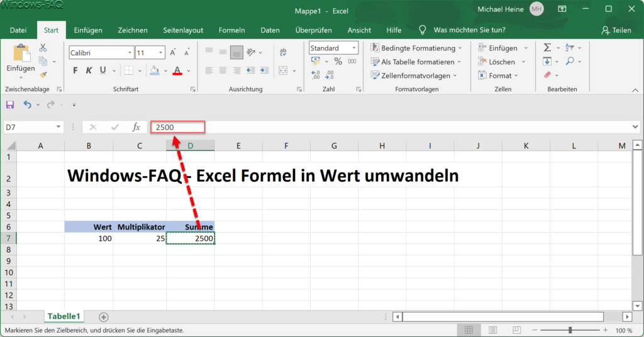
Task: Collapse the ribbon with the chevron
Action: click(x=635, y=91)
